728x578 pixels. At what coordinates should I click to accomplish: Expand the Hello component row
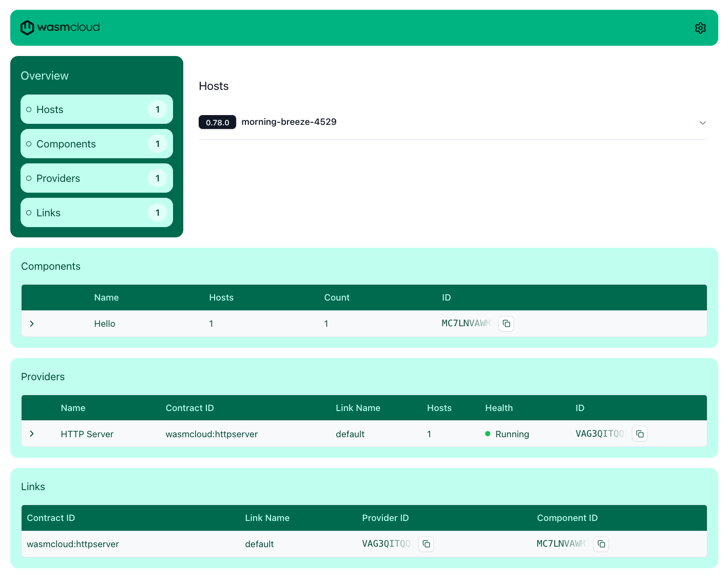tap(32, 323)
